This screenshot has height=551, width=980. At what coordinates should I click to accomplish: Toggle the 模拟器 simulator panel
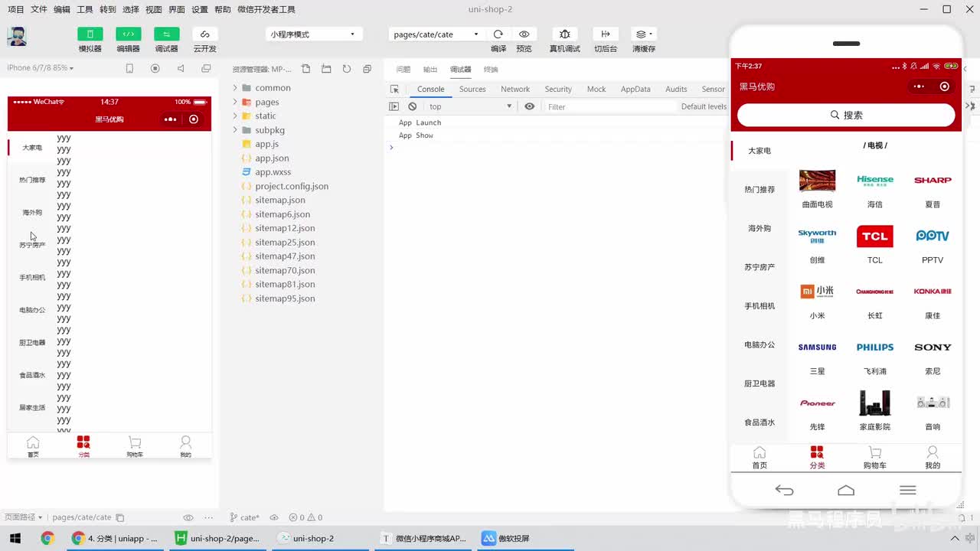(90, 34)
